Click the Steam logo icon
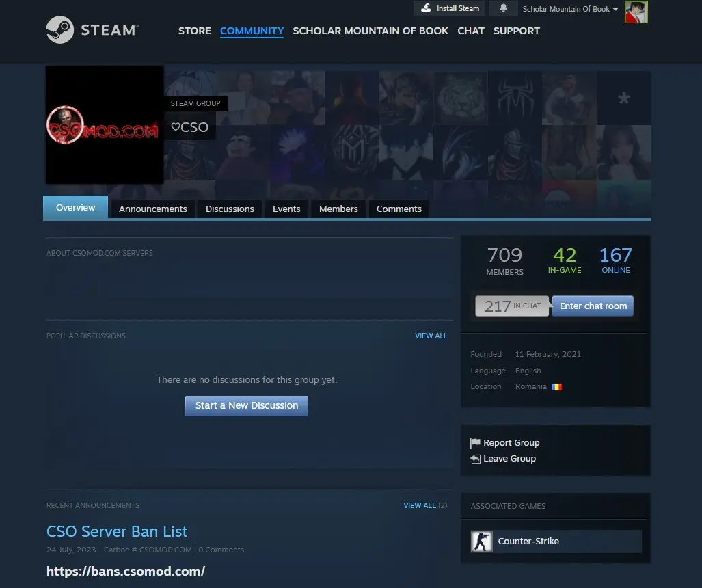702x588 pixels. point(60,30)
